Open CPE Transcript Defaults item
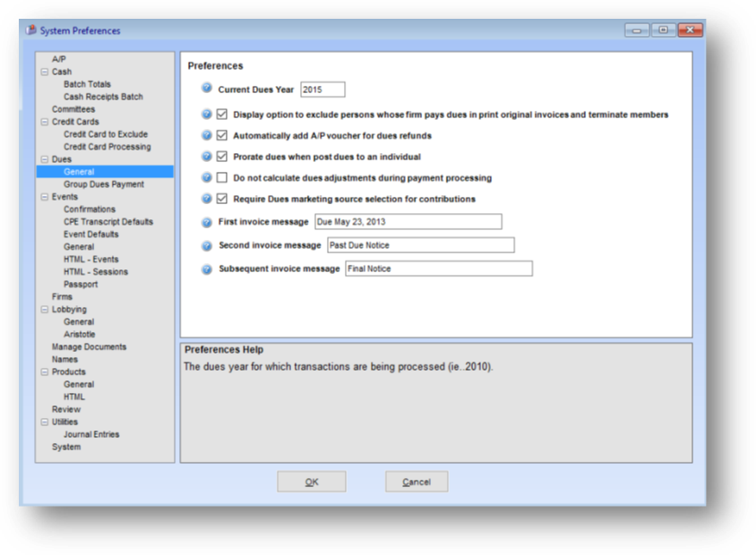 point(108,222)
